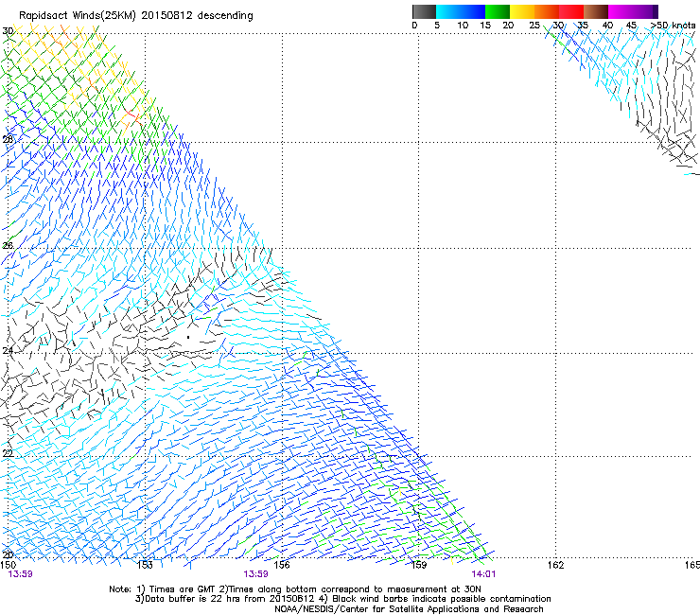Click the cyan-to-blue 5–15 knot legend swatch

click(461, 11)
